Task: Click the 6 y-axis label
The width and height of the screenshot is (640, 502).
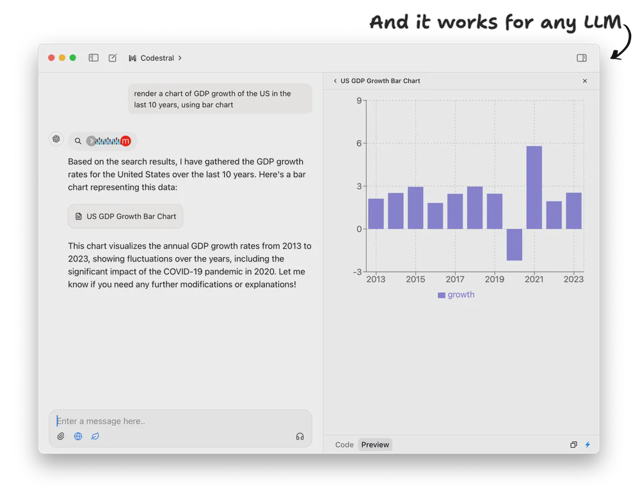Action: [359, 143]
